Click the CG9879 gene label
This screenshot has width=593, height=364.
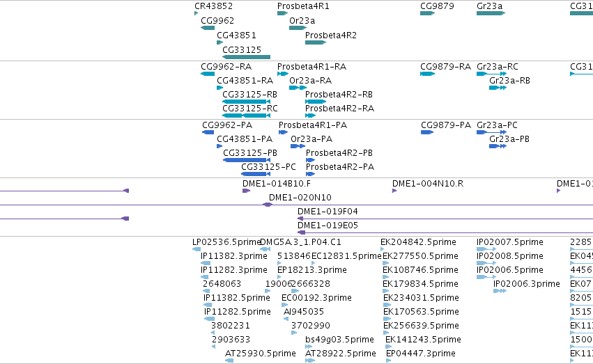pyautogui.click(x=437, y=6)
